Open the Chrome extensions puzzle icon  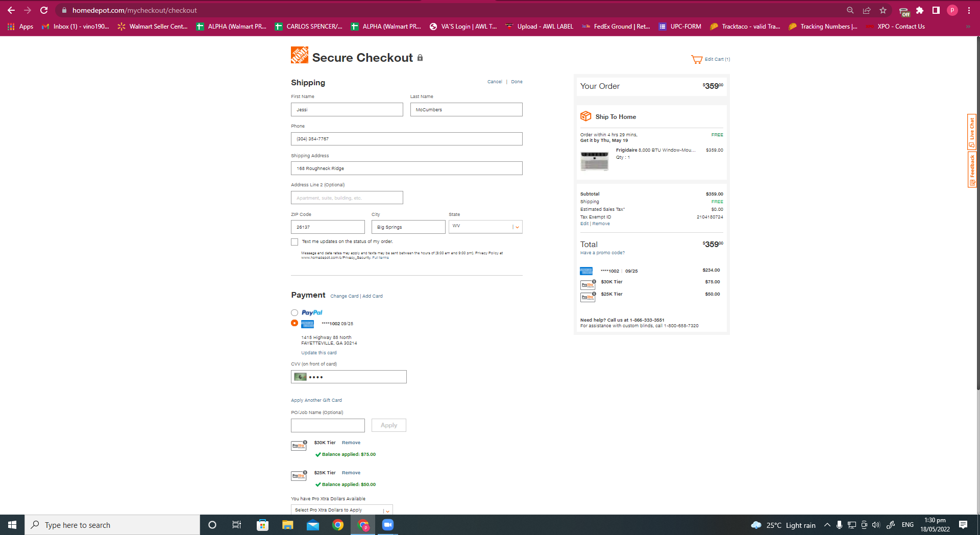920,10
